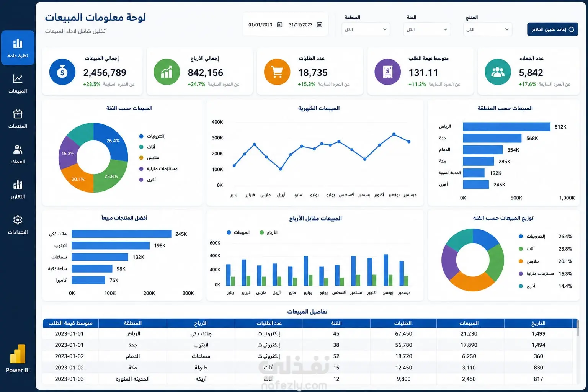Image resolution: width=588 pixels, height=392 pixels.
Task: Sort by متوسط قيمة الطلب column header
Action: tap(70, 323)
